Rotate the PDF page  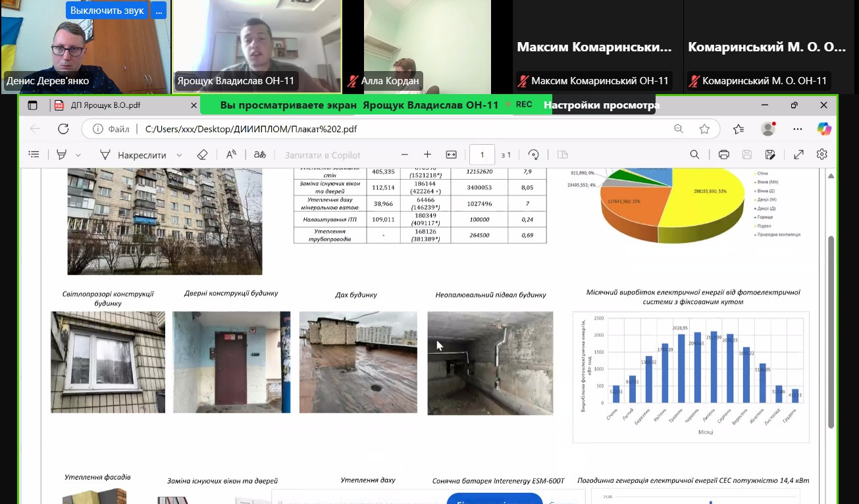click(534, 155)
